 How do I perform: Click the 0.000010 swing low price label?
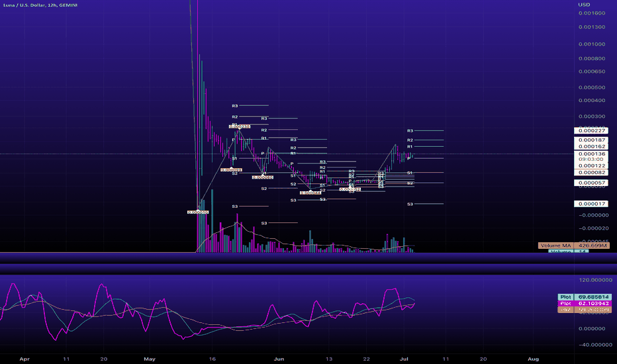point(198,212)
